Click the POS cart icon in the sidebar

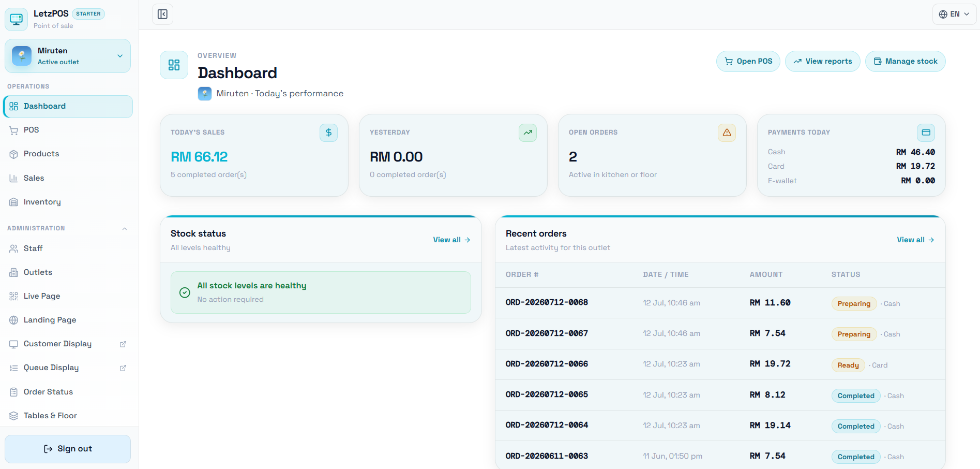point(14,130)
